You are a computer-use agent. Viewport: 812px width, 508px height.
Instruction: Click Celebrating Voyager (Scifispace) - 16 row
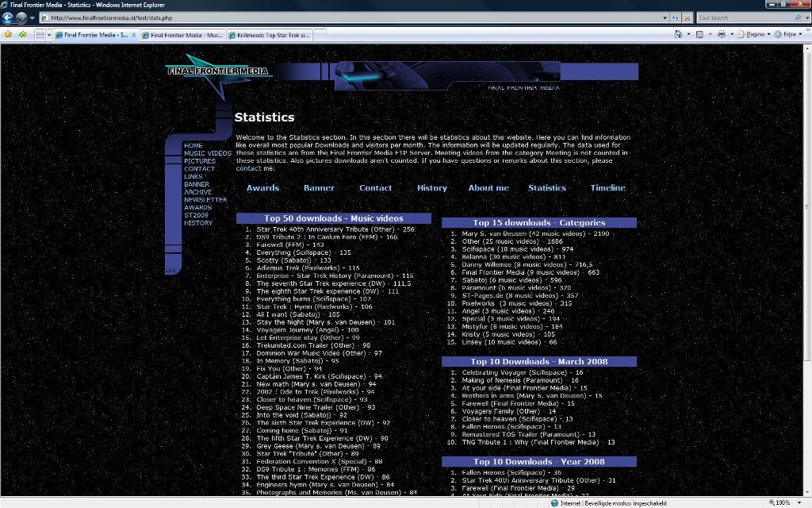click(x=523, y=373)
